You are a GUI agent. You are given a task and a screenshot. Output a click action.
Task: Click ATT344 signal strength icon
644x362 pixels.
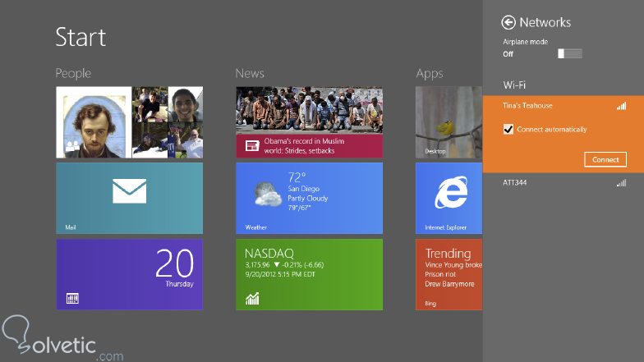pos(621,183)
